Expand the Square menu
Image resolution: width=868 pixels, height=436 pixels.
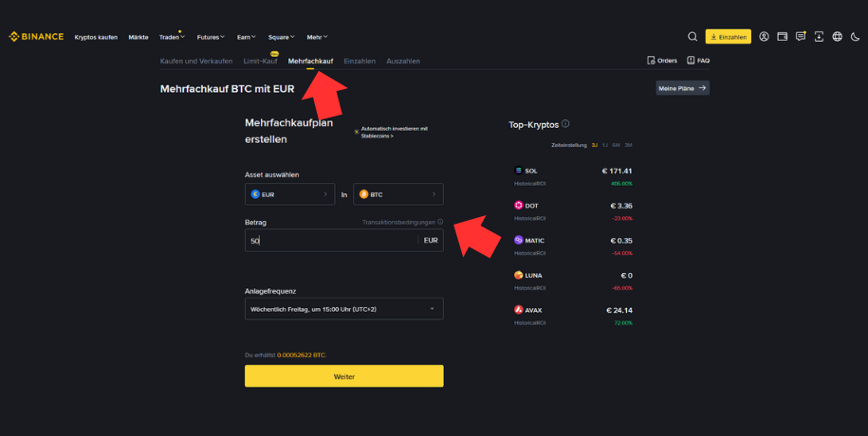pyautogui.click(x=281, y=37)
